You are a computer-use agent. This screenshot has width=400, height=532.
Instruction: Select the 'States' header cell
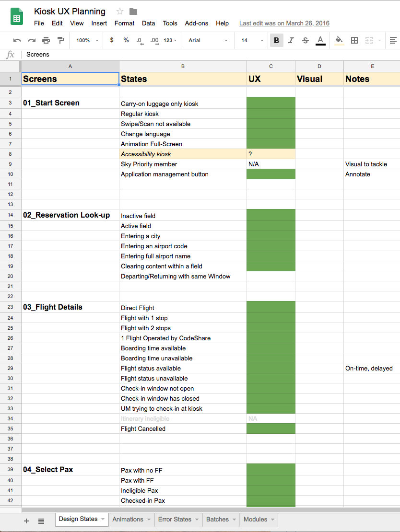pos(183,79)
